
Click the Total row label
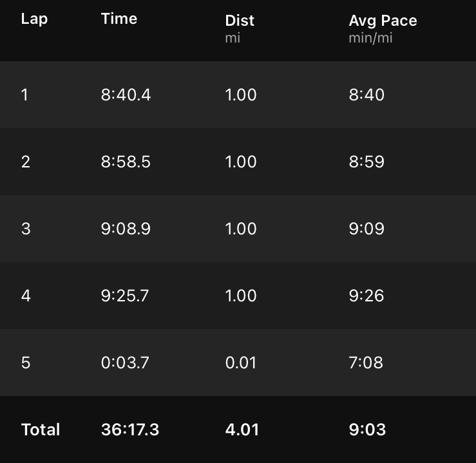(41, 430)
